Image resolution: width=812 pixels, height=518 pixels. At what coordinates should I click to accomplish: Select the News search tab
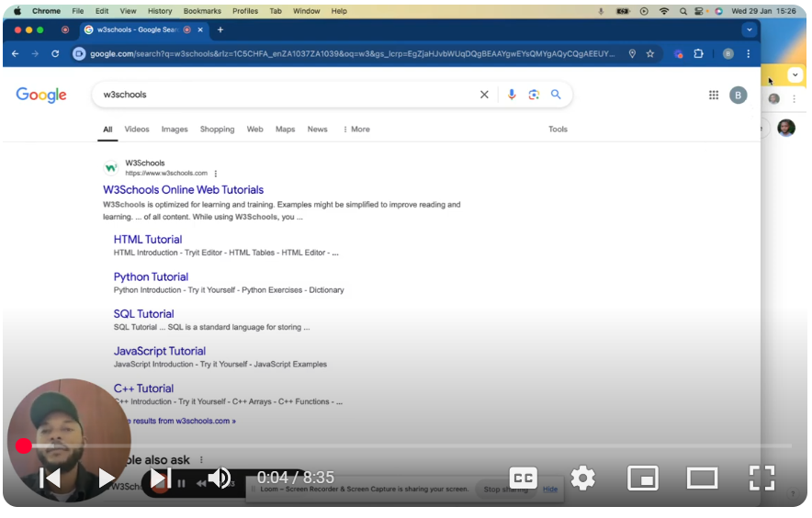click(318, 129)
